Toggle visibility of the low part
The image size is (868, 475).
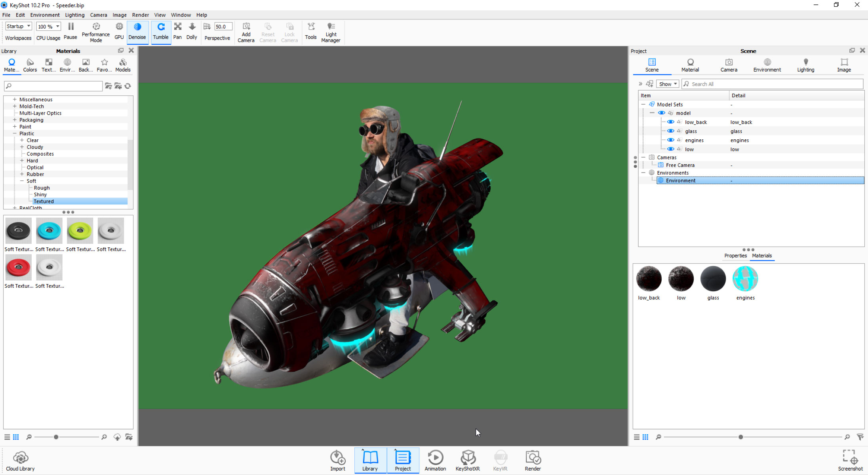[x=671, y=149]
